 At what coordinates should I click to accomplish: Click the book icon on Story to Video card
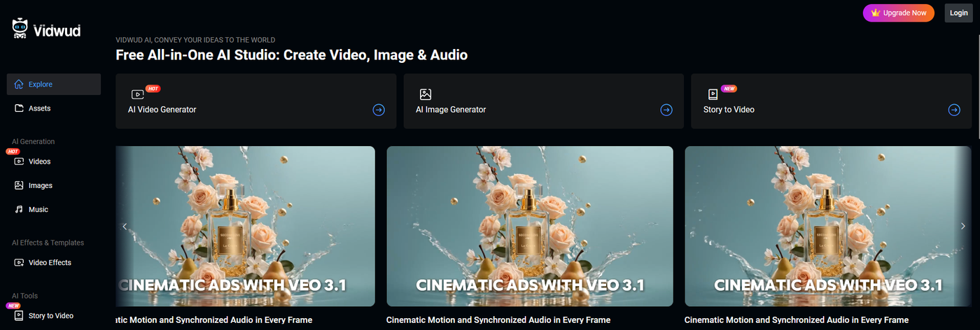[x=713, y=94]
